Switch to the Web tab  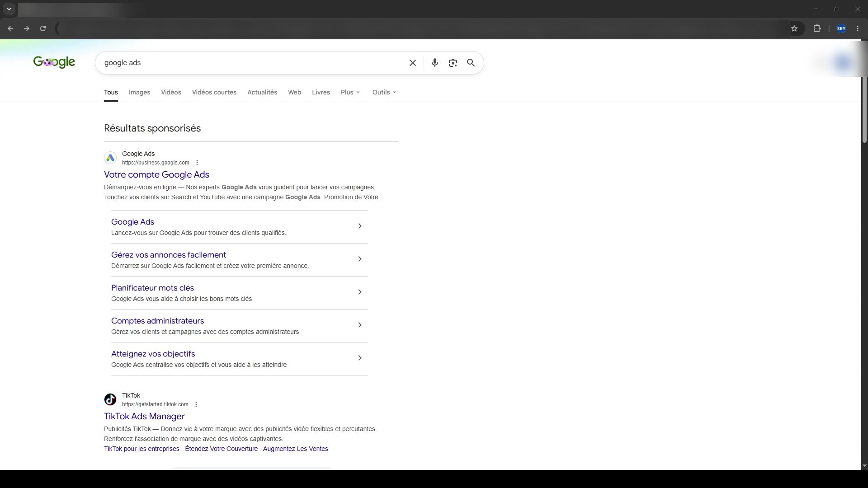(x=294, y=92)
